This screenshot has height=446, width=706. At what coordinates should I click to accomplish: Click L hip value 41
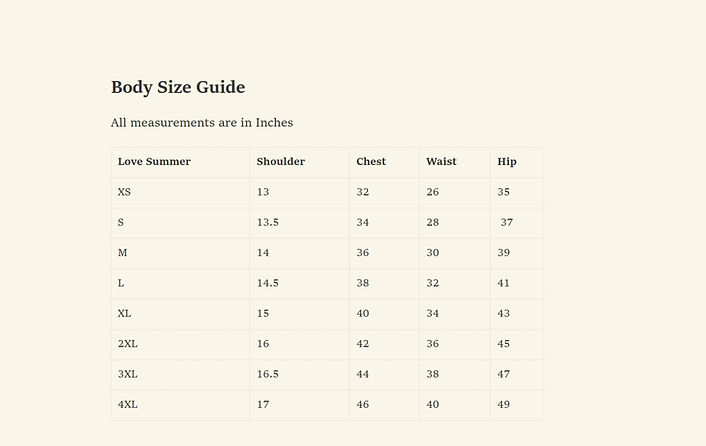pyautogui.click(x=504, y=283)
